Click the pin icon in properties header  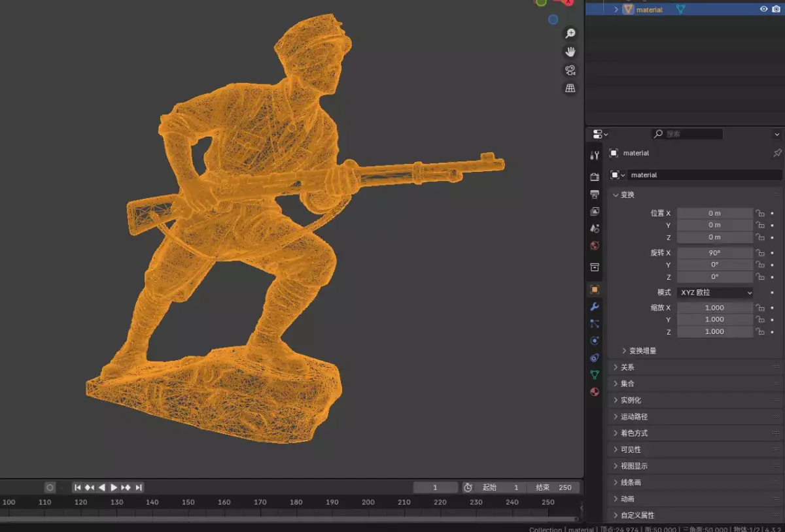(777, 153)
